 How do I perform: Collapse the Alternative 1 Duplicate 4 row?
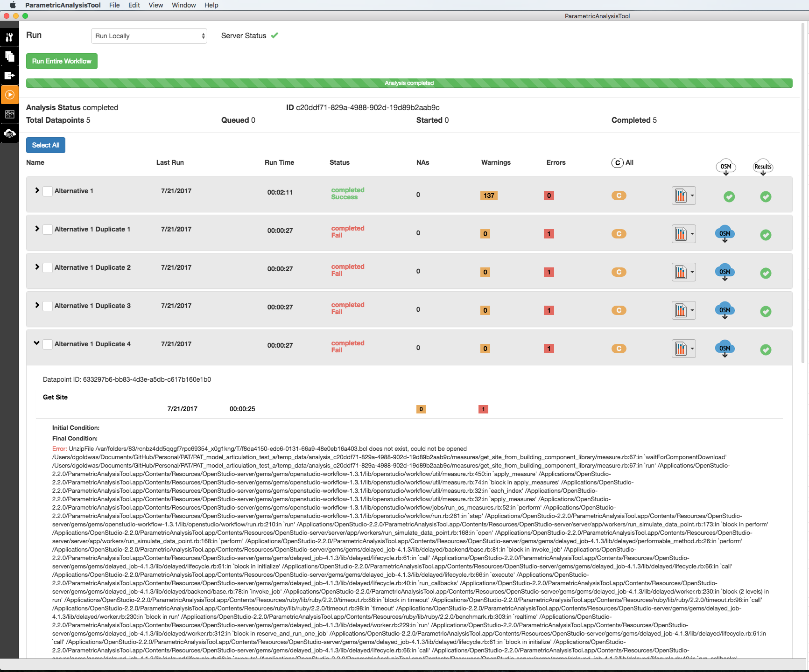(x=37, y=343)
